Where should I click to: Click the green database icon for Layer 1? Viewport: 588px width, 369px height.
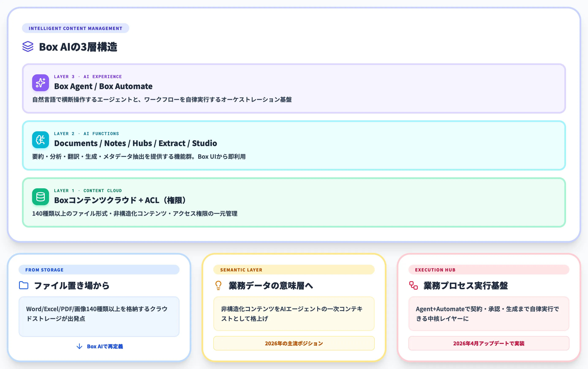click(x=41, y=197)
